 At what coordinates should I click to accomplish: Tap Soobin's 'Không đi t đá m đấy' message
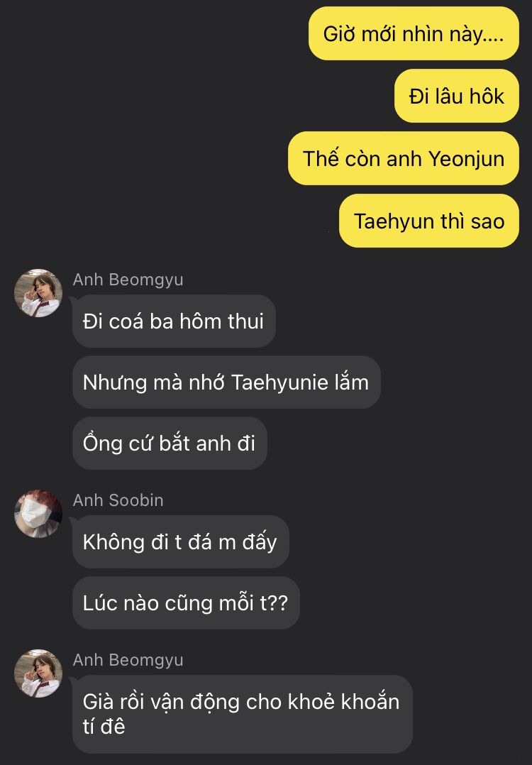tap(180, 541)
